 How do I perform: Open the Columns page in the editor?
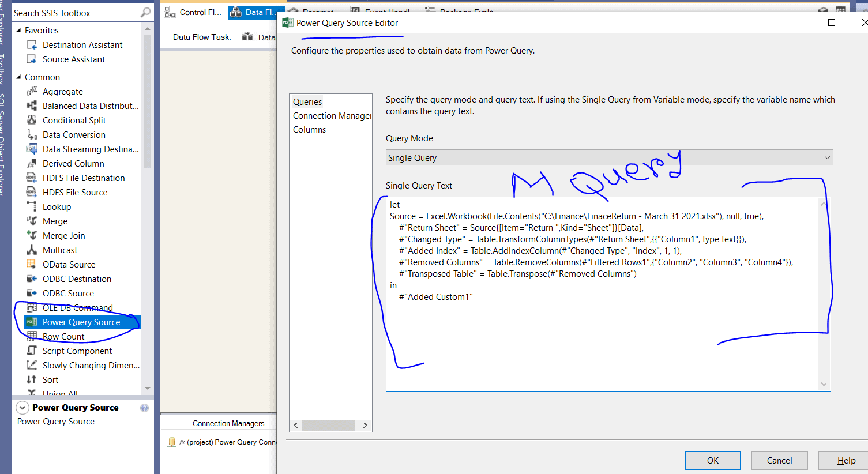(x=310, y=130)
